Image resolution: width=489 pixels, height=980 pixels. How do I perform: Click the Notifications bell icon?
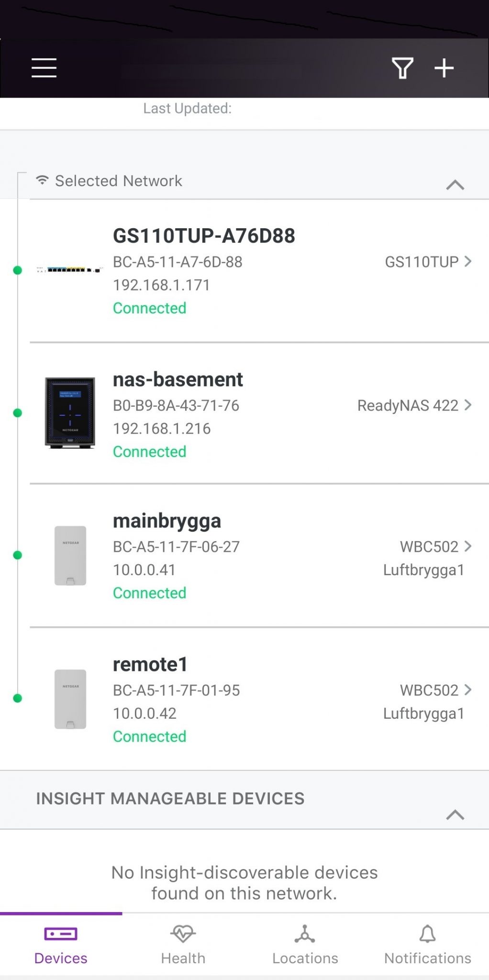tap(428, 934)
